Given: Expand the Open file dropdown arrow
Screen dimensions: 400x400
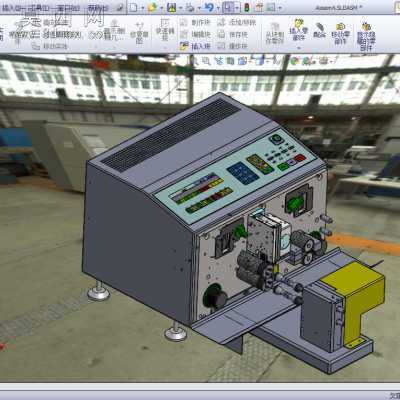Looking at the screenshot, I should coord(161,8).
